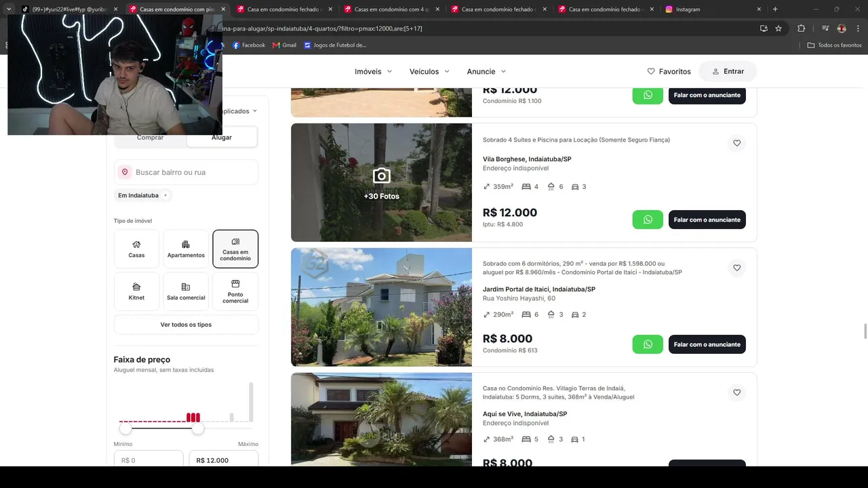Open the Favoritos page

tap(669, 71)
